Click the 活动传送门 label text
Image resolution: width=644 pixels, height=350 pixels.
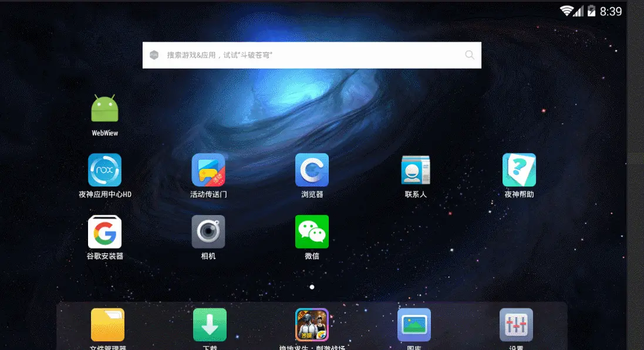(208, 195)
